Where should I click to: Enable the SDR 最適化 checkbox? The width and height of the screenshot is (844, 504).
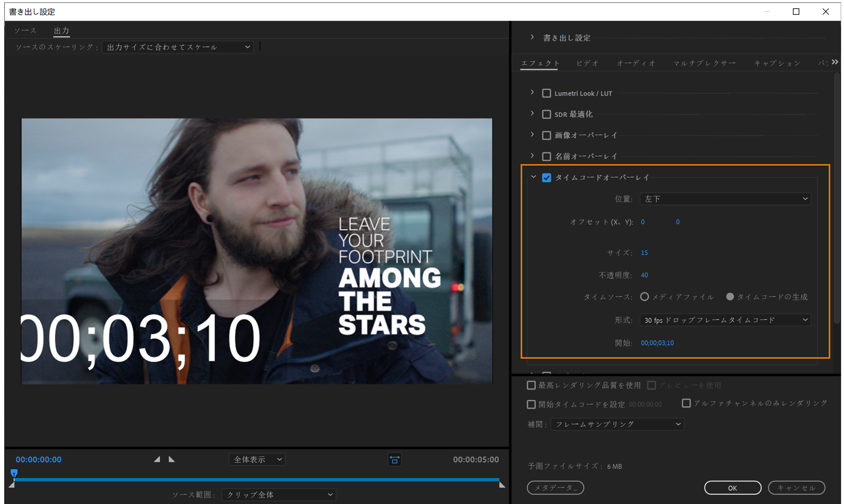point(546,114)
